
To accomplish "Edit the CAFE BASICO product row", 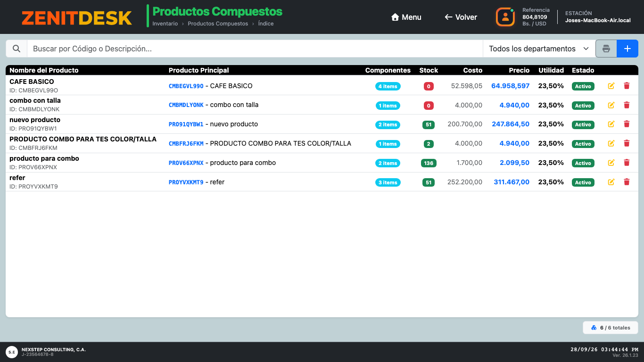I will [611, 86].
